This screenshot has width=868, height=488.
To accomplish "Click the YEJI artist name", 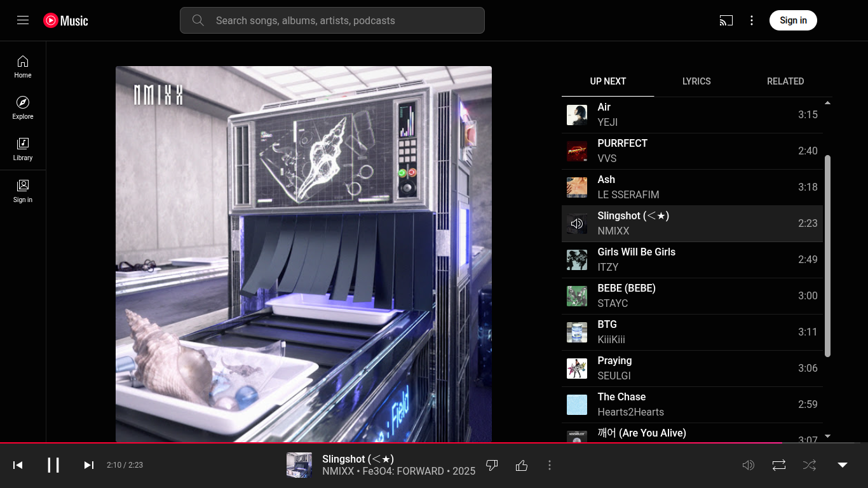I will tap(607, 122).
